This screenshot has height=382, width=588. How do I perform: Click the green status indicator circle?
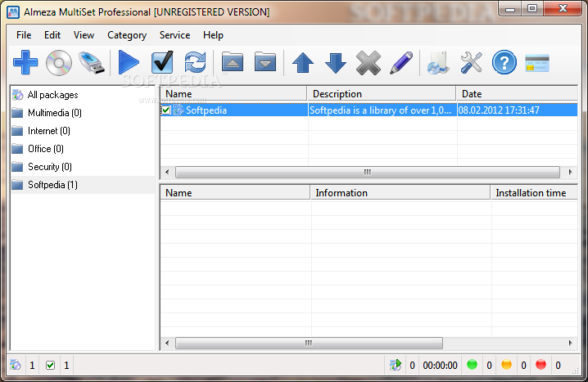tap(473, 364)
